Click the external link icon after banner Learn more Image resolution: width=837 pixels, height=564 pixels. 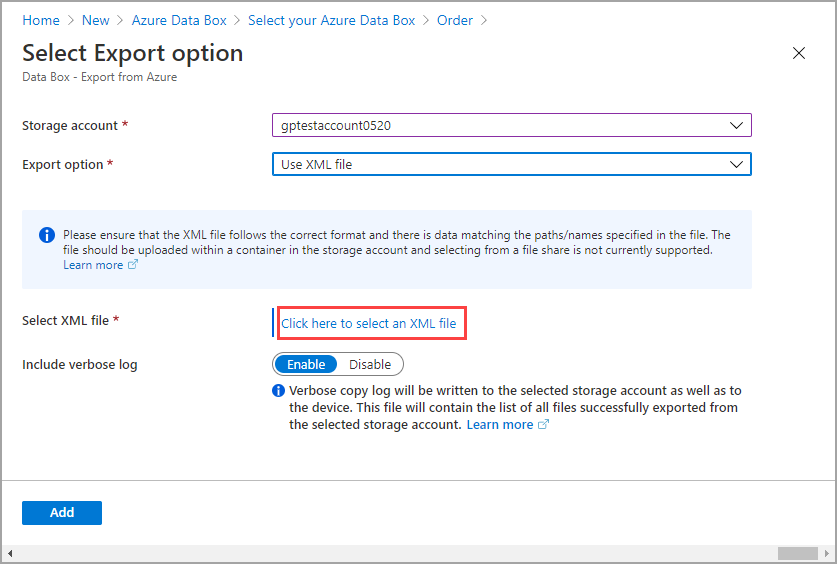pyautogui.click(x=133, y=266)
